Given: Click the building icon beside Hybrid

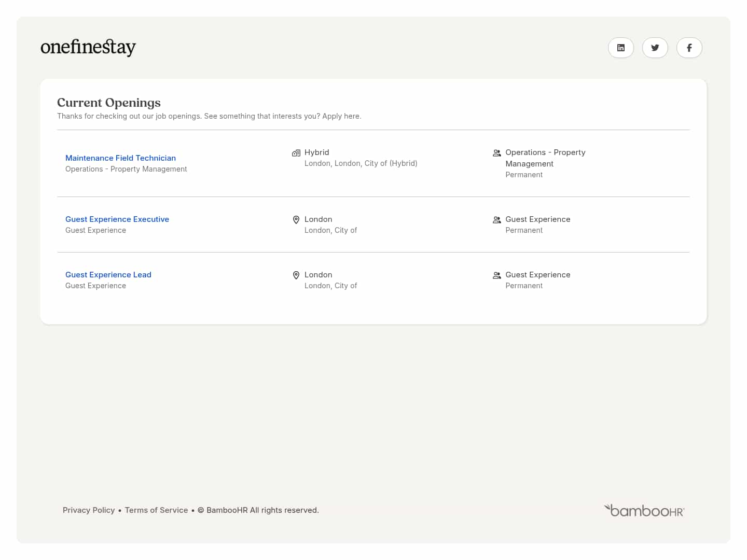Looking at the screenshot, I should point(296,153).
